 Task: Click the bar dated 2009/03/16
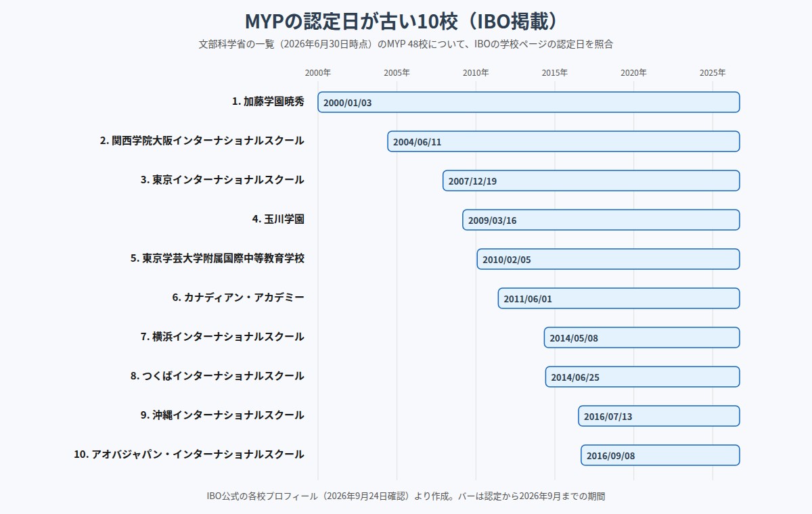pyautogui.click(x=601, y=220)
